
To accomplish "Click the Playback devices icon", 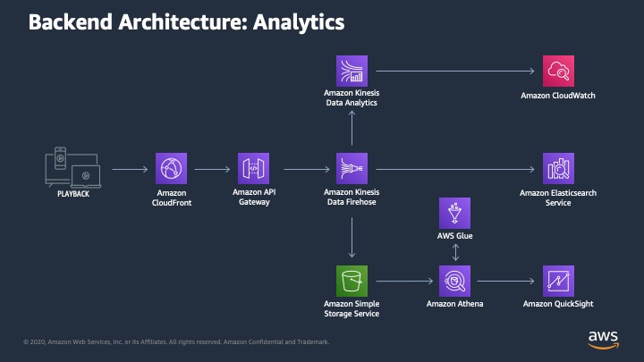I will click(x=73, y=167).
